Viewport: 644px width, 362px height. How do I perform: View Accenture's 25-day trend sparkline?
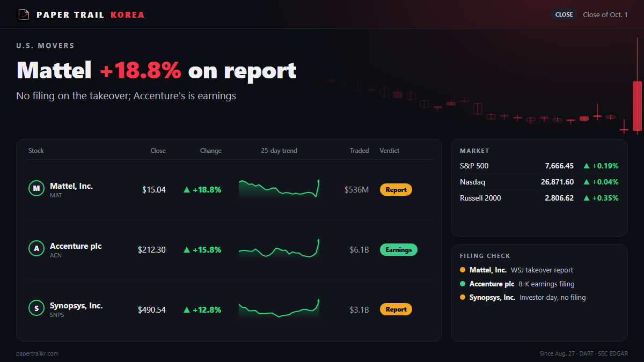[x=279, y=249]
